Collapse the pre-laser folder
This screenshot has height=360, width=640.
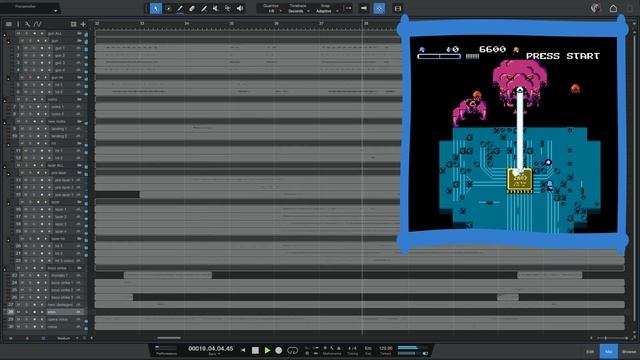pyautogui.click(x=9, y=173)
